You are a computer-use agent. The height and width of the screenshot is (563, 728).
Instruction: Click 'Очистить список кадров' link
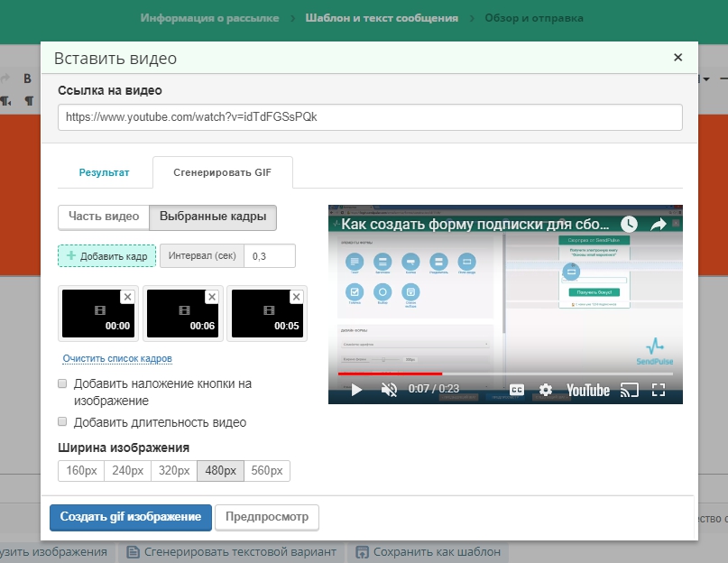pos(117,359)
